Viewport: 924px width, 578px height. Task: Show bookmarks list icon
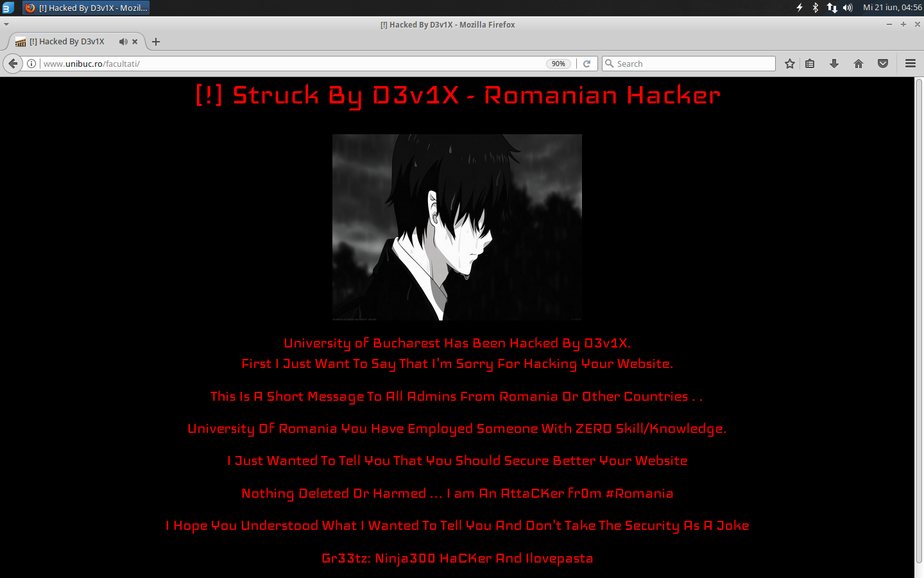[x=810, y=64]
